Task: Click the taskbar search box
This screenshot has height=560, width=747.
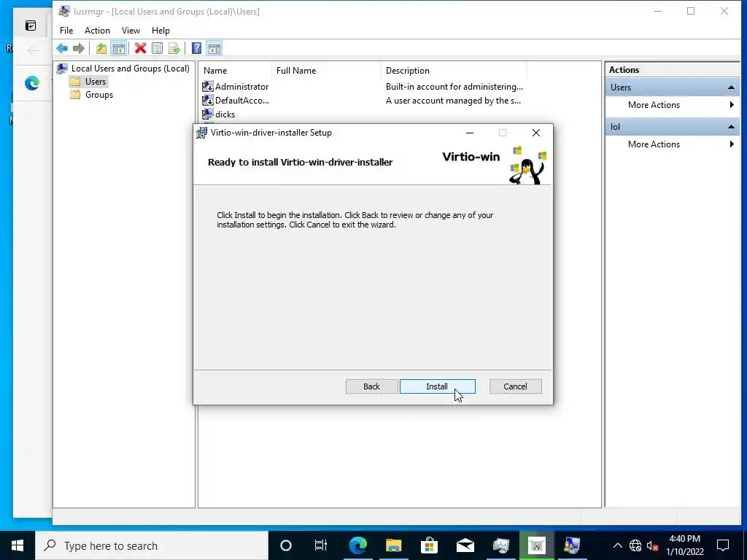Action: tap(152, 545)
